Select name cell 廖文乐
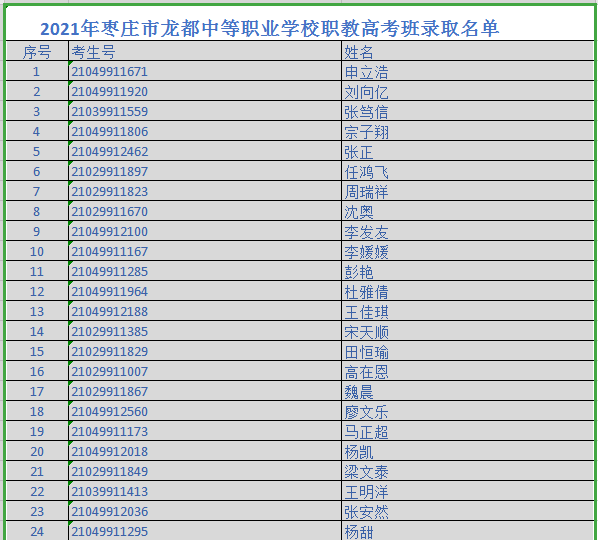 coord(468,411)
